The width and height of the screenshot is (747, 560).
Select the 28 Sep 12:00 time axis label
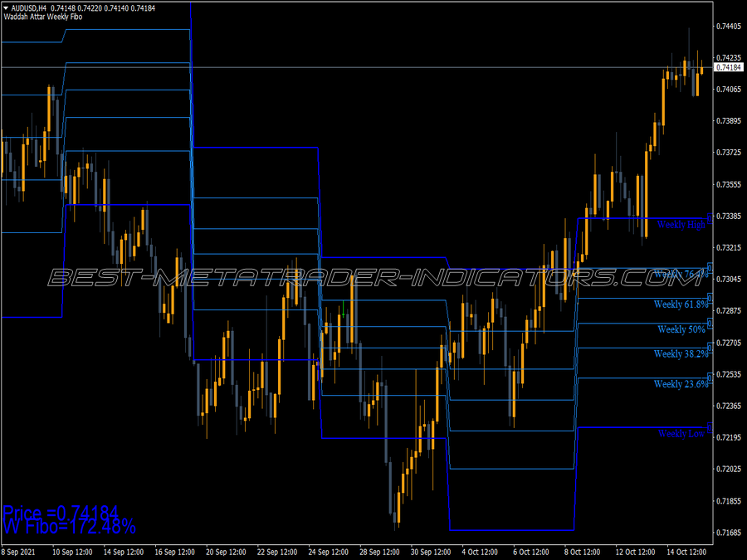(379, 552)
